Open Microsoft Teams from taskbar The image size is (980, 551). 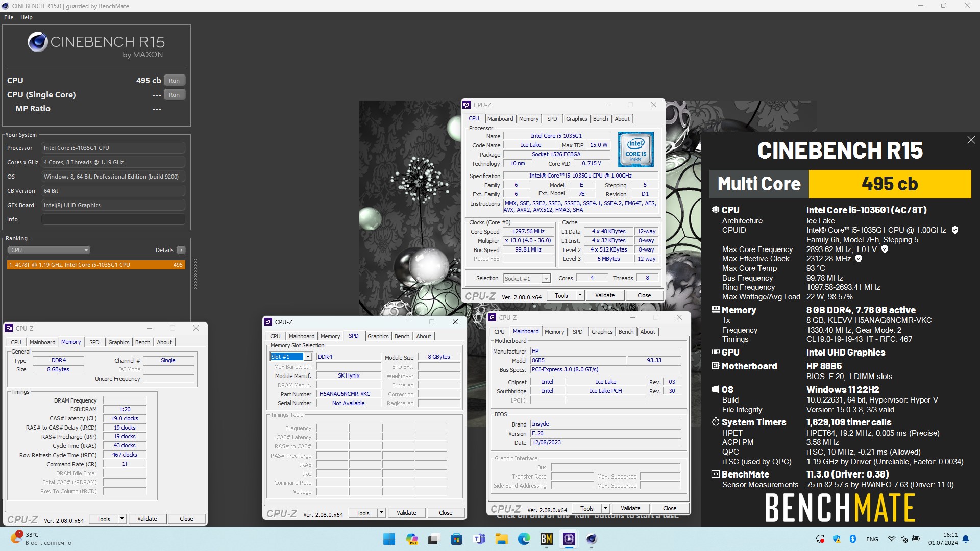coord(479,539)
